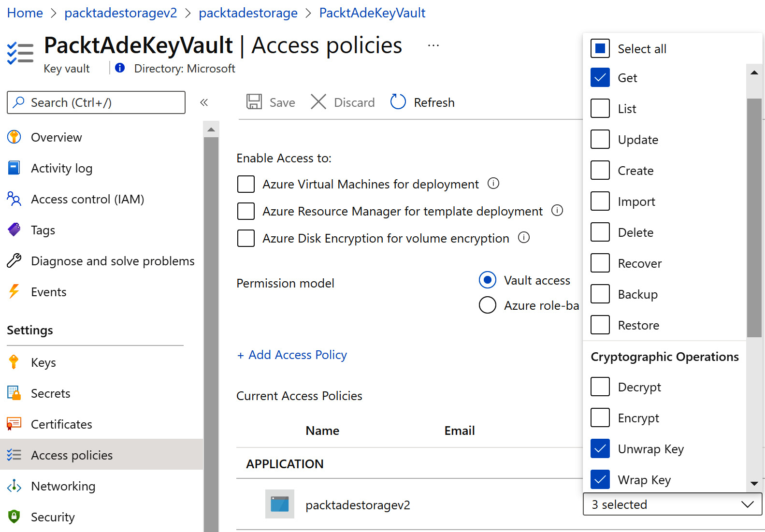Click info icon for Azure Virtual Machines
This screenshot has width=765, height=532.
coord(493,184)
